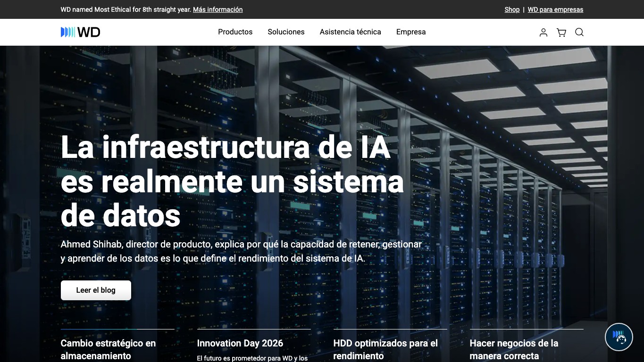Expand the Productos menu
This screenshot has height=362, width=644.
point(235,32)
